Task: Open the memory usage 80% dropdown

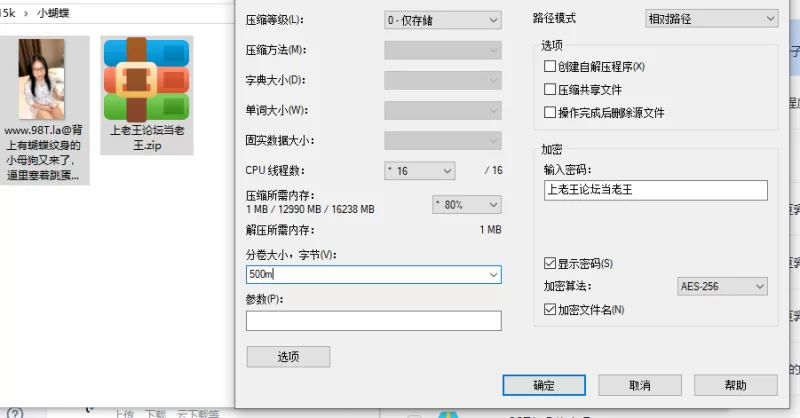Action: [x=467, y=204]
